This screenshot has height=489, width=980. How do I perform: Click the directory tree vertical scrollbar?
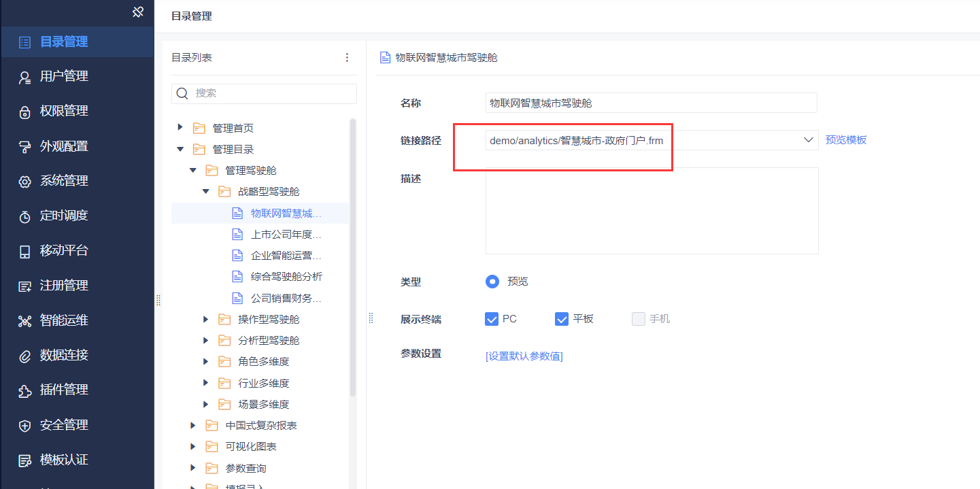coord(353,257)
